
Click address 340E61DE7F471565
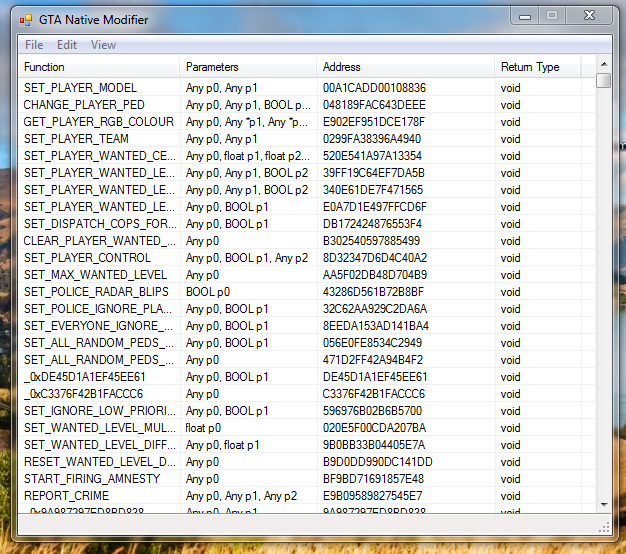(x=372, y=190)
